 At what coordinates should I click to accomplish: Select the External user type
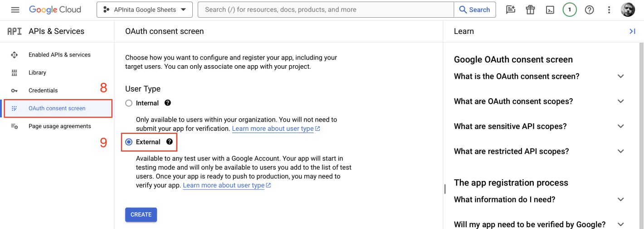point(129,142)
